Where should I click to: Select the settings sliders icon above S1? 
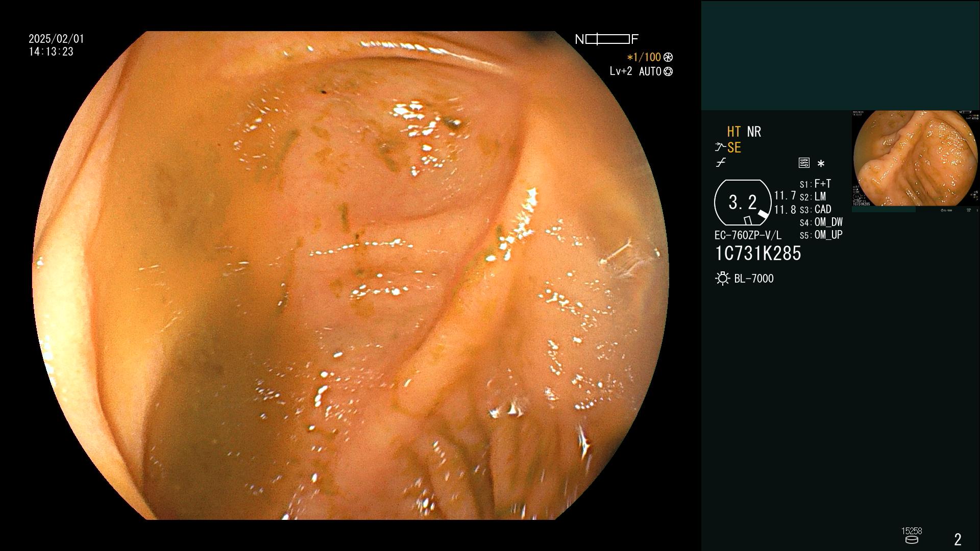point(804,163)
